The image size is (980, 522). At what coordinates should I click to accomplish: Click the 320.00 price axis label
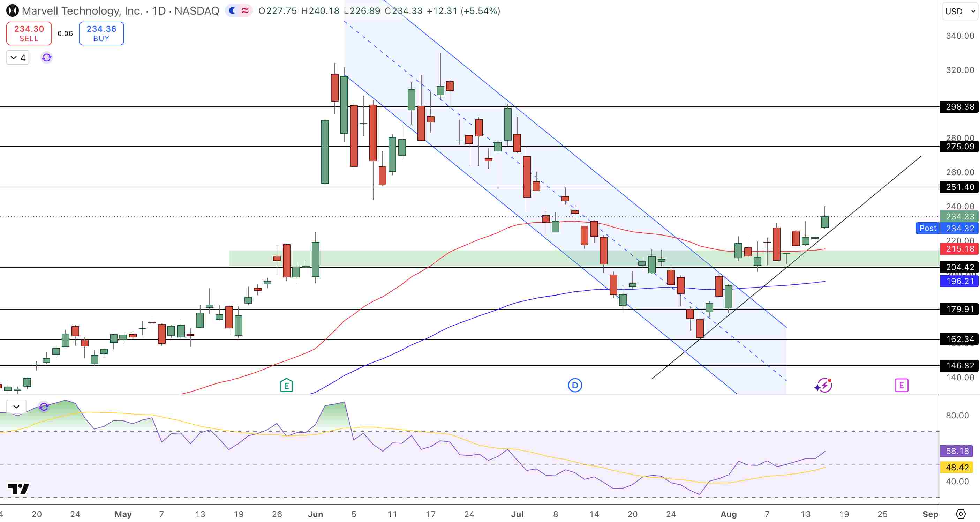(960, 70)
